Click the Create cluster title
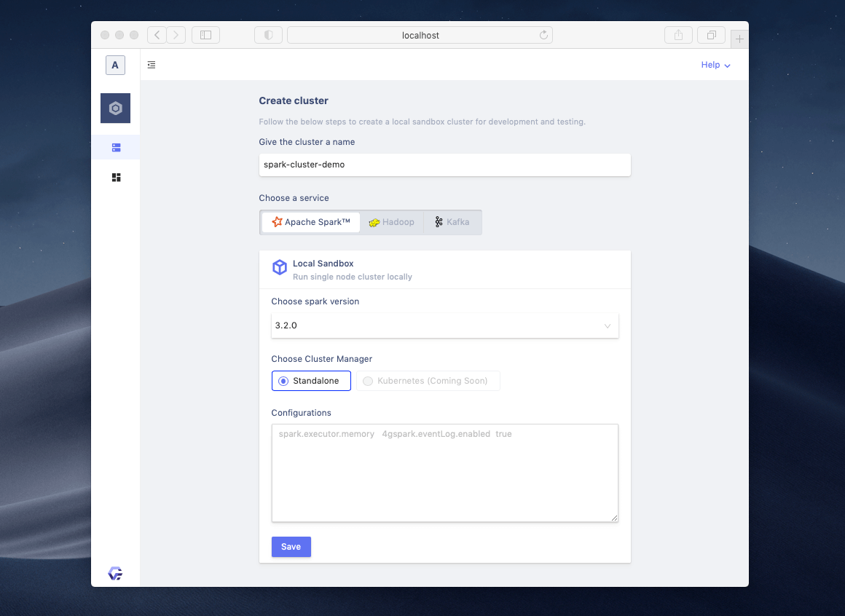Image resolution: width=845 pixels, height=616 pixels. 294,100
